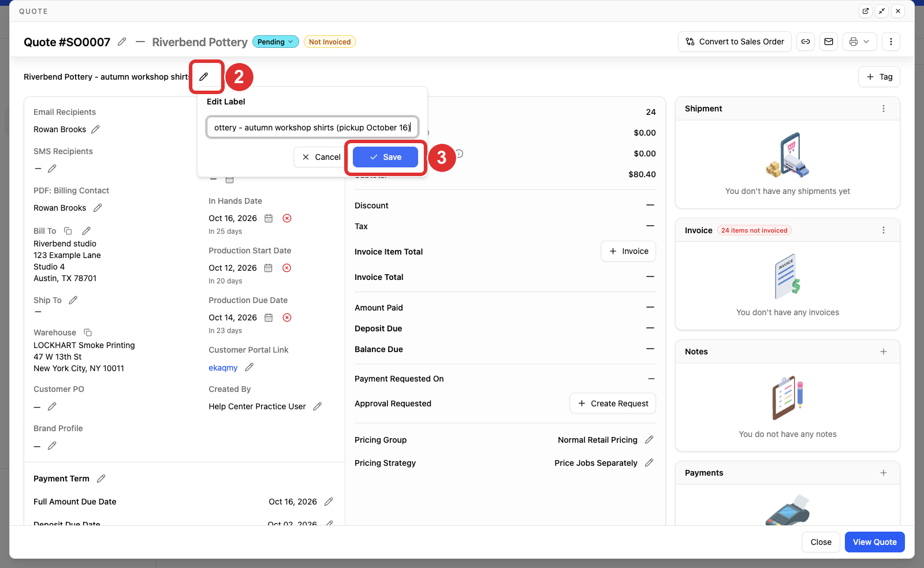924x568 pixels.
Task: Edit the Customer Portal Link
Action: point(249,367)
